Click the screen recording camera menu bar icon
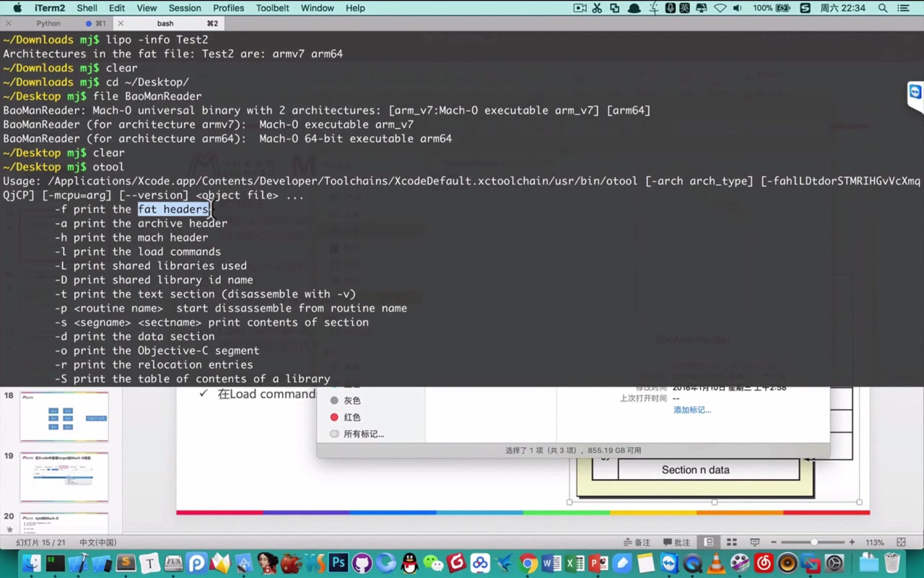The height and width of the screenshot is (578, 924). click(580, 8)
